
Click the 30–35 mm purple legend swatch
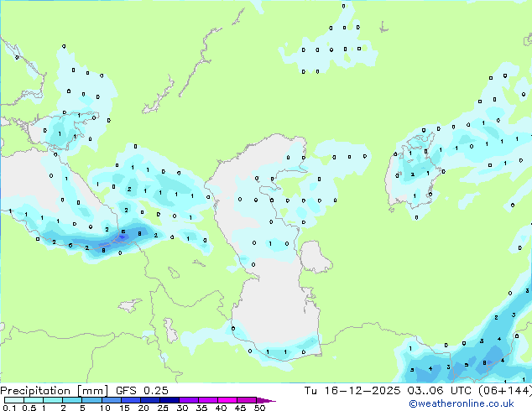pos(188,400)
